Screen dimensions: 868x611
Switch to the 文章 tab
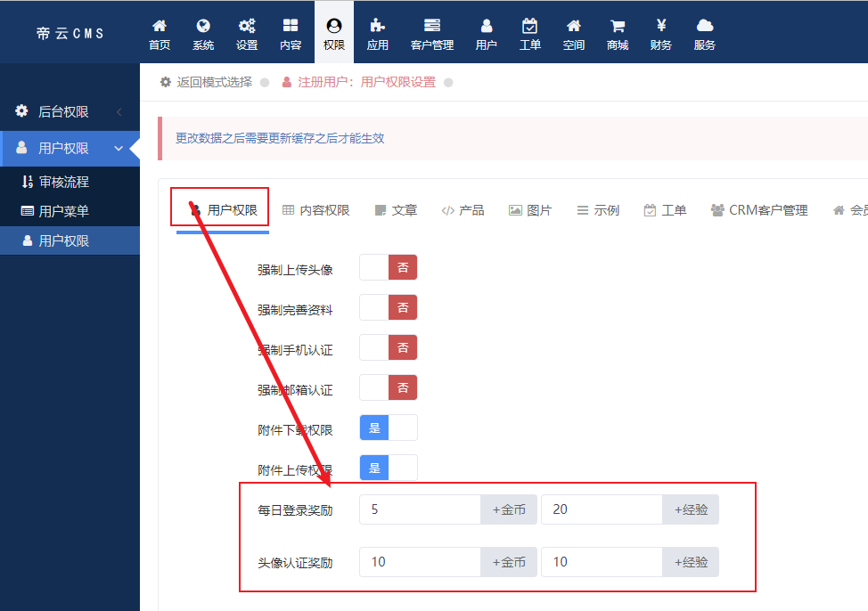pyautogui.click(x=397, y=210)
